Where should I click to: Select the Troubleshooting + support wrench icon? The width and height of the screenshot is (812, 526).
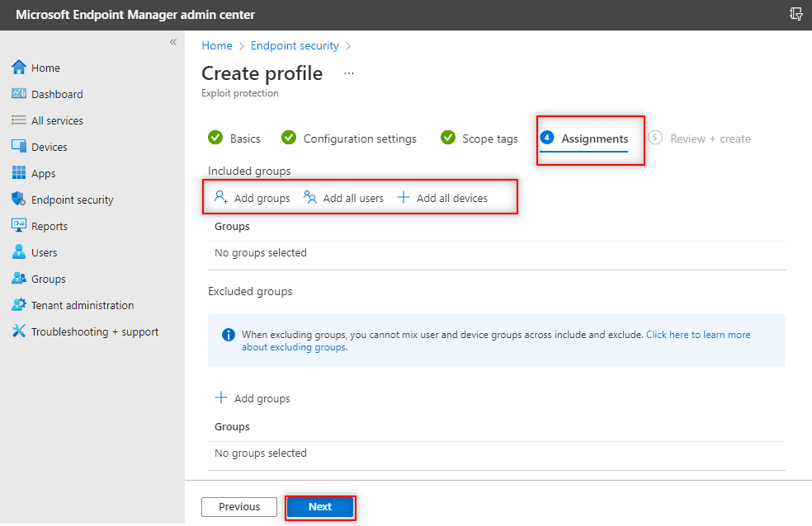[x=19, y=331]
